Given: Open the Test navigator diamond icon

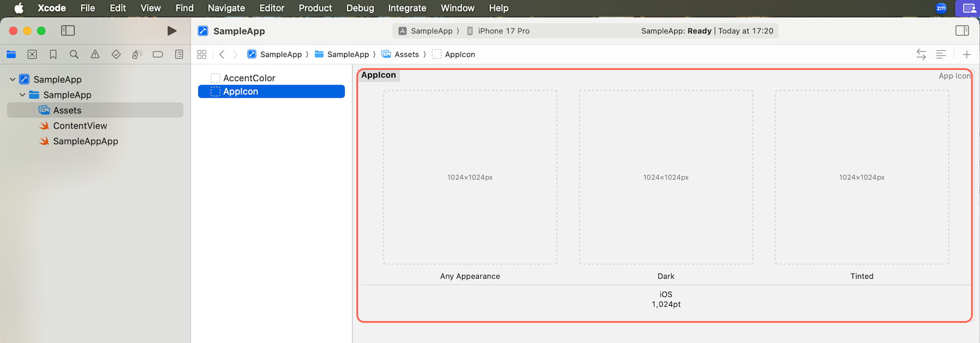Looking at the screenshot, I should 116,54.
